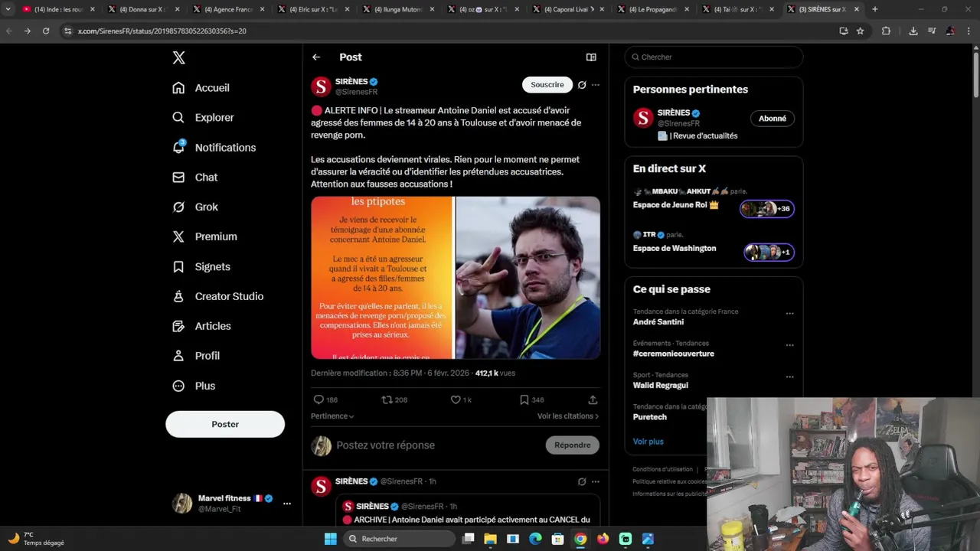The width and height of the screenshot is (980, 551).
Task: Switch to the Caporal Livai tab
Action: pos(568,9)
